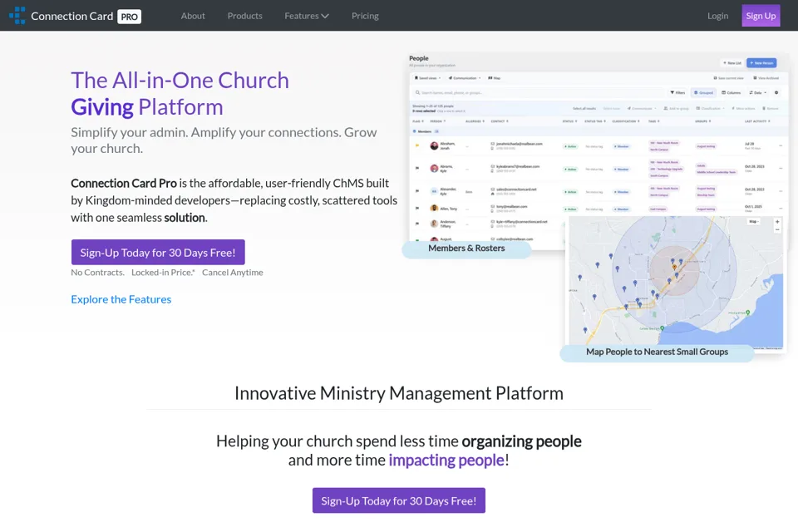The width and height of the screenshot is (798, 532).
Task: Click the Status column header
Action: click(x=569, y=121)
